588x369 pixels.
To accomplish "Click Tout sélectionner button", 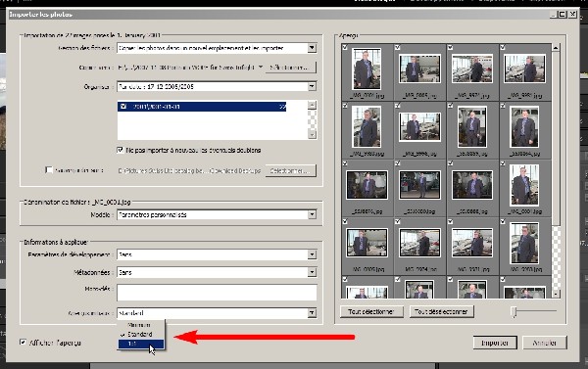I will [371, 311].
